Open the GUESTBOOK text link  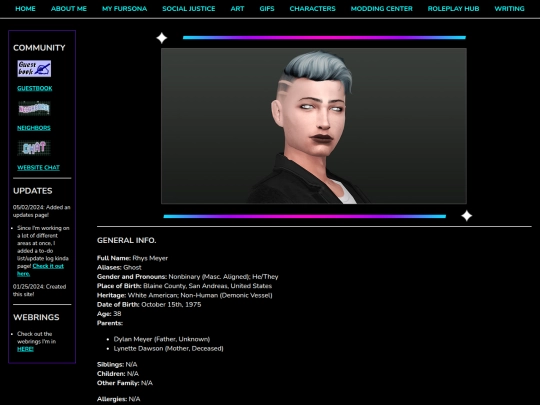tap(35, 89)
